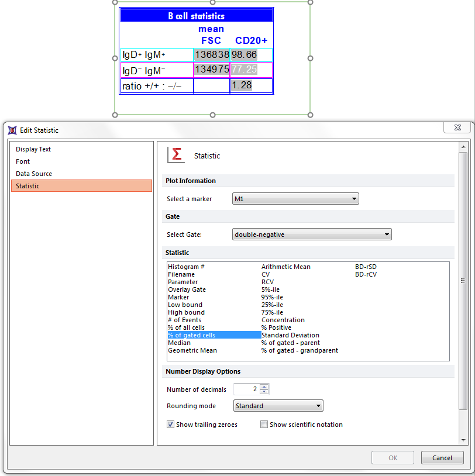Switch to Display Text category

pos(33,149)
